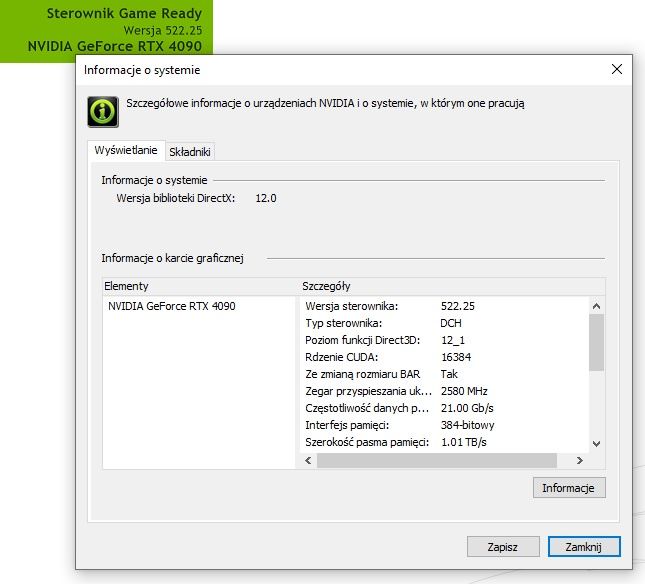
Task: Click the green info icon in dialog
Action: point(103,112)
